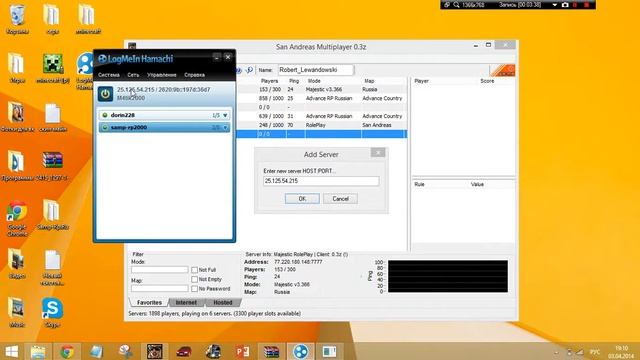Open the Recycle Bin desktop icon
640x360 pixels.
point(17,19)
